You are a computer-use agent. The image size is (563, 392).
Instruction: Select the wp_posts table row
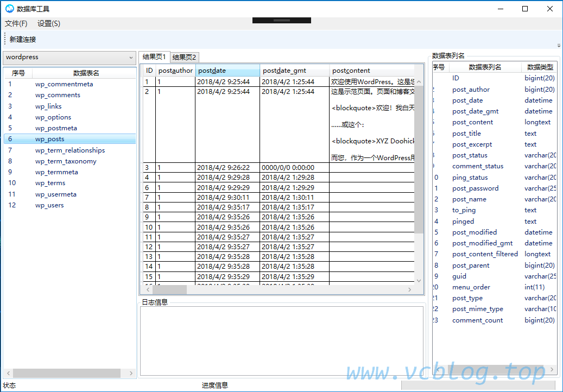click(x=69, y=139)
